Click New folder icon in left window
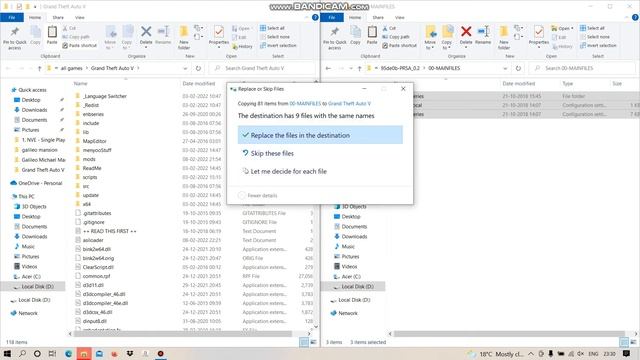Viewport: 640px width, 360px height. 184,37
